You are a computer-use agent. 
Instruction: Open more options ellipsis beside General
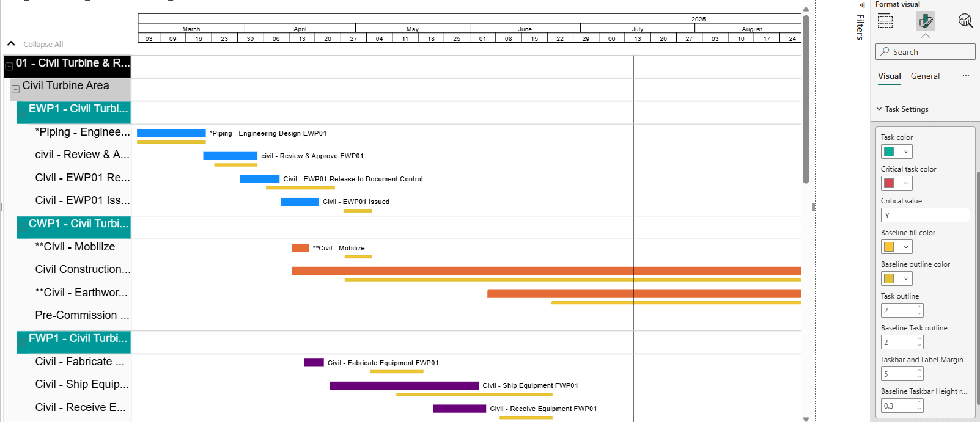point(966,76)
